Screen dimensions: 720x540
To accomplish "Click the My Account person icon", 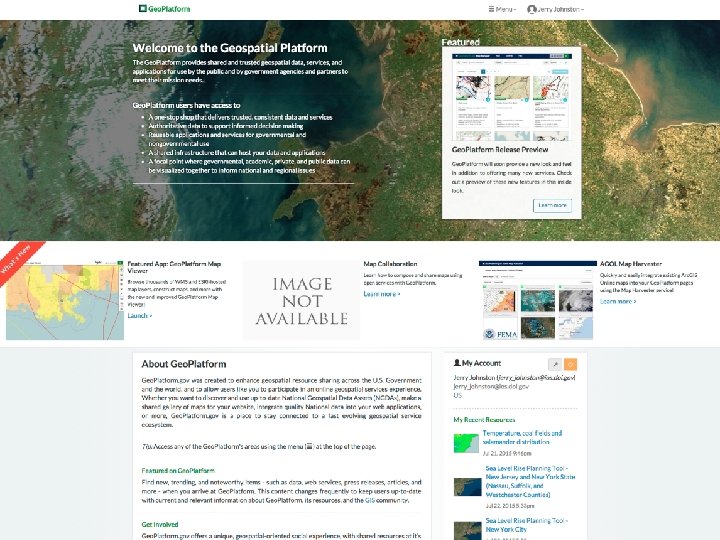I will 457,363.
